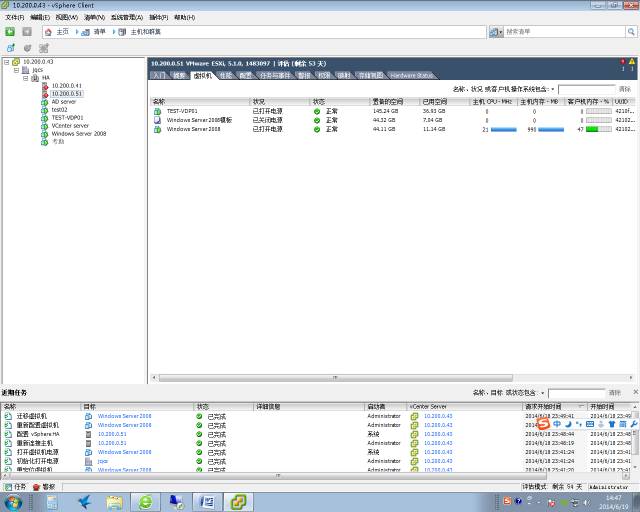Close the Recent Tasks panel with X
Image resolution: width=640 pixels, height=512 pixels.
click(x=636, y=392)
